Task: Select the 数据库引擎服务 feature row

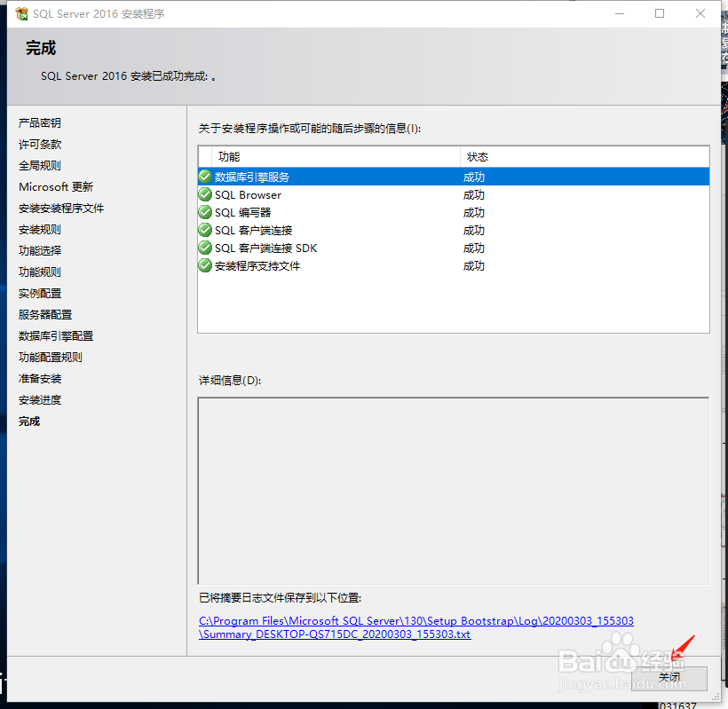Action: (454, 177)
